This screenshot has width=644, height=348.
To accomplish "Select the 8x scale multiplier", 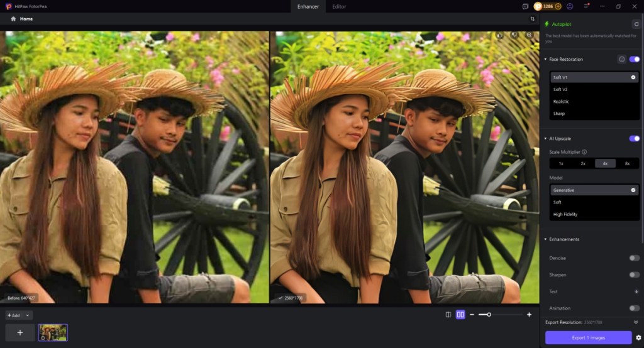I will pyautogui.click(x=627, y=163).
